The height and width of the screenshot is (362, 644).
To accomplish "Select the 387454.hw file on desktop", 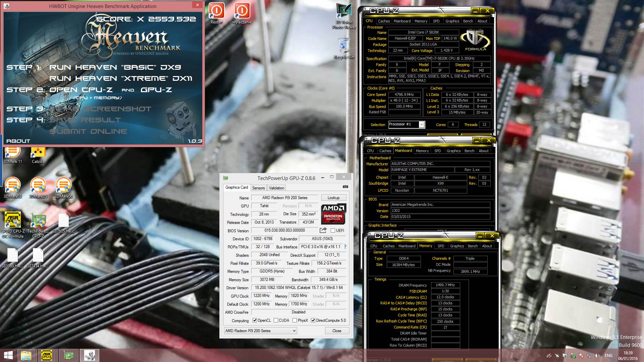I will (x=38, y=258).
